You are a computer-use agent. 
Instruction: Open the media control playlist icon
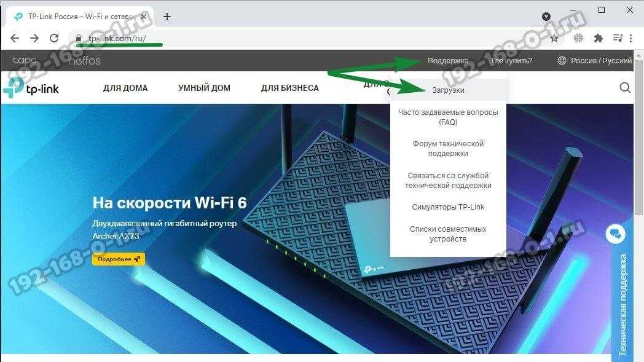(x=618, y=38)
